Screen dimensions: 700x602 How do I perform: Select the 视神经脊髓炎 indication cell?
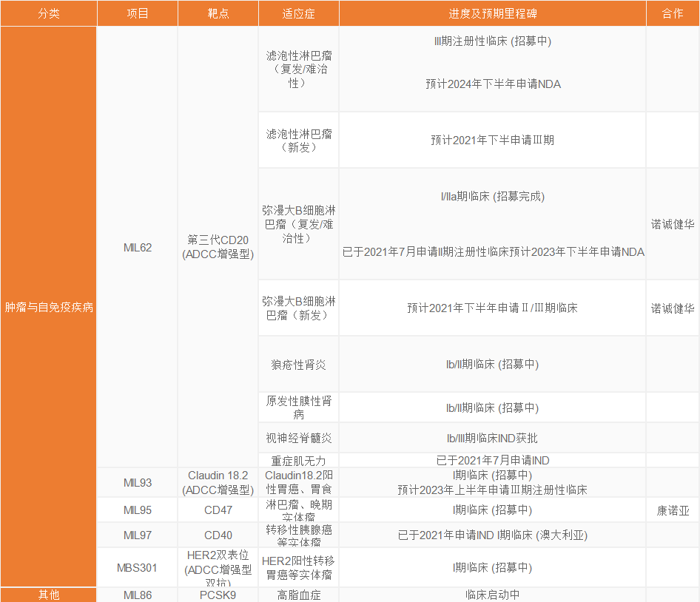coord(298,438)
